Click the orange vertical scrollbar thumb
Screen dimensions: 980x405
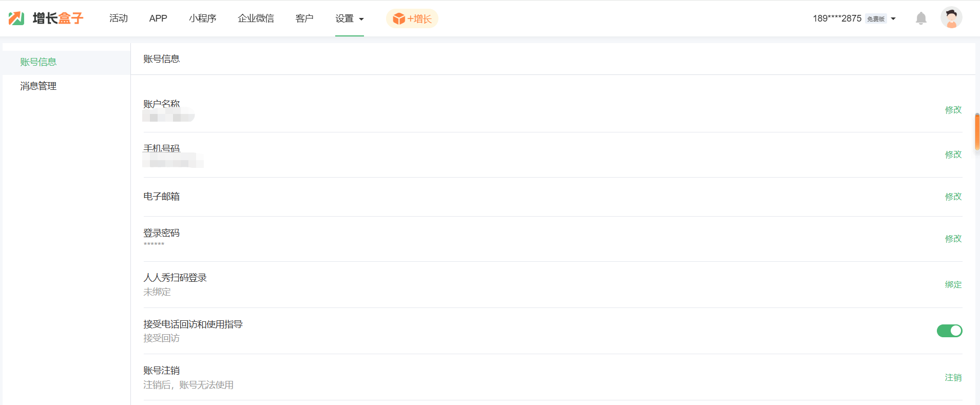[x=977, y=131]
